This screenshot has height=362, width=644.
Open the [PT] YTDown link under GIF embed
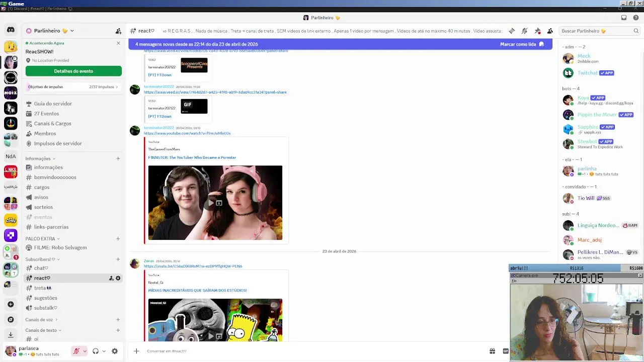pyautogui.click(x=159, y=116)
